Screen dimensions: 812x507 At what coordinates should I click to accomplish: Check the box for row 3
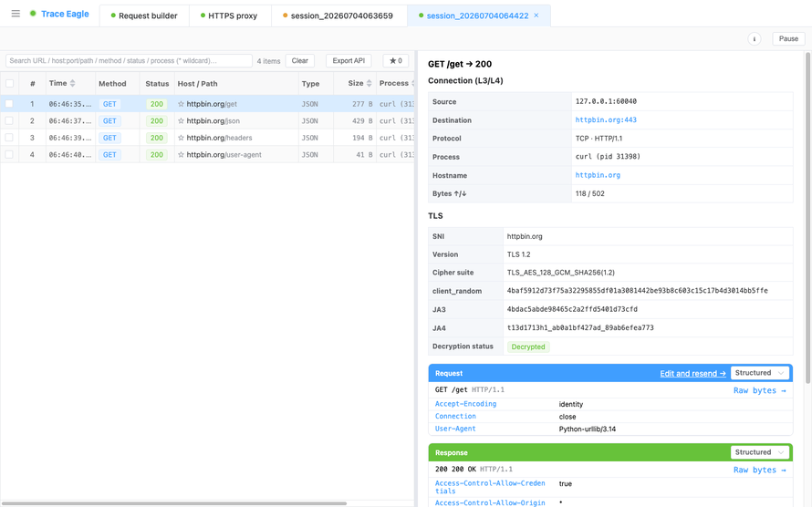click(x=9, y=138)
